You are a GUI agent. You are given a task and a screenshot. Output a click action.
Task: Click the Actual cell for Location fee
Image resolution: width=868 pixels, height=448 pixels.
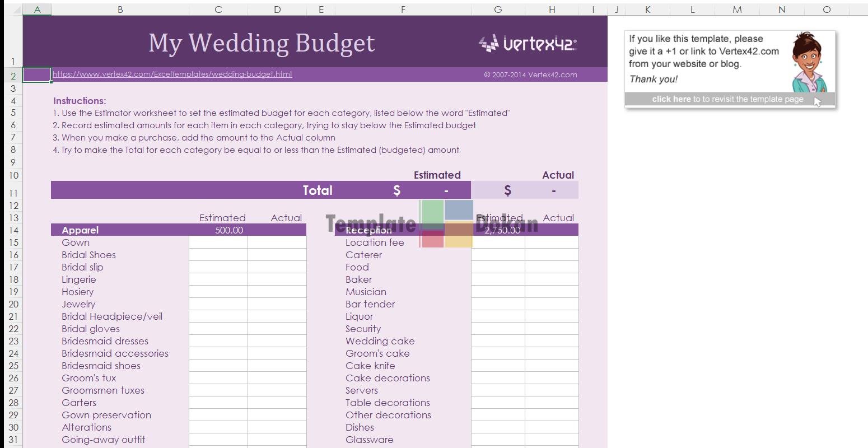click(x=551, y=242)
